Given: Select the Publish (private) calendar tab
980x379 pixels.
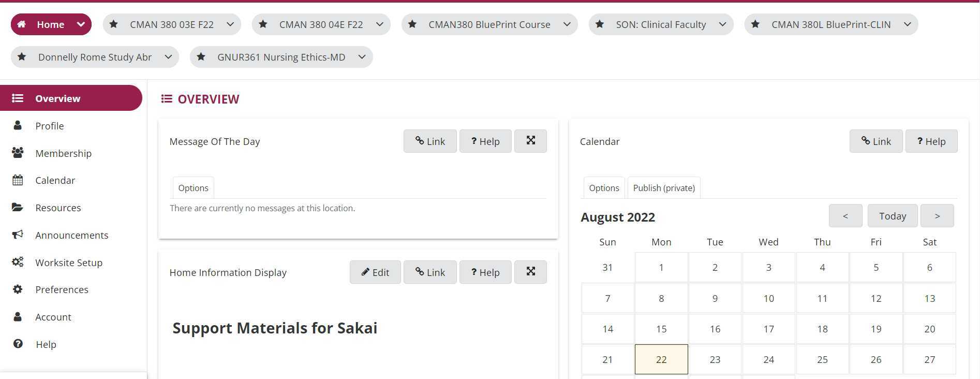Looking at the screenshot, I should 664,188.
